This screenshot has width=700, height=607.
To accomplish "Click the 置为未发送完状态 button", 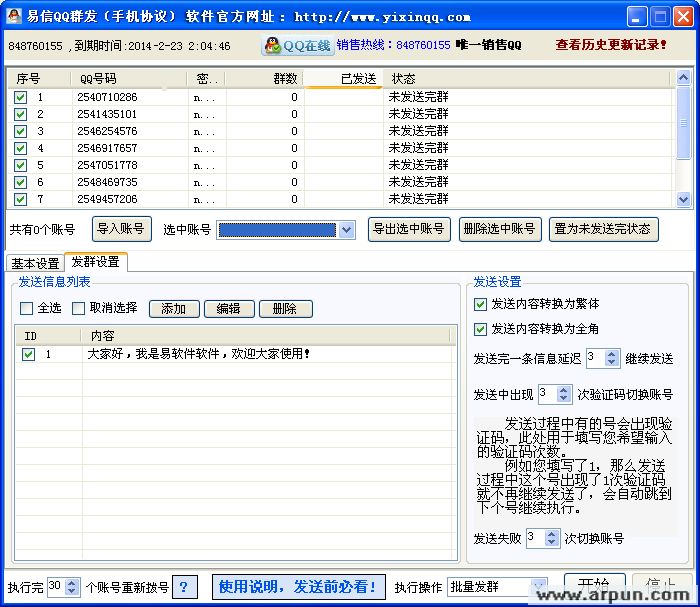I will click(604, 229).
